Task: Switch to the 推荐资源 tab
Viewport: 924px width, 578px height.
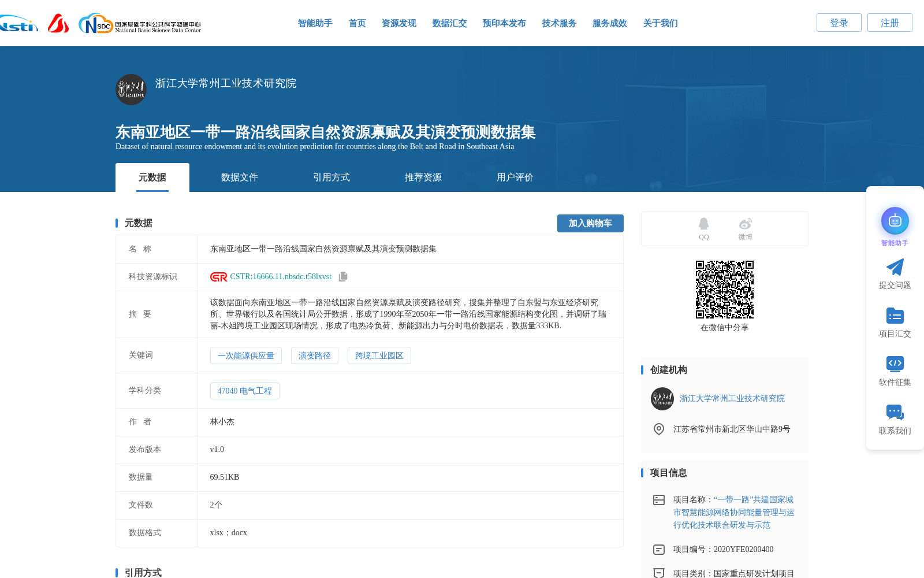Action: click(x=423, y=177)
